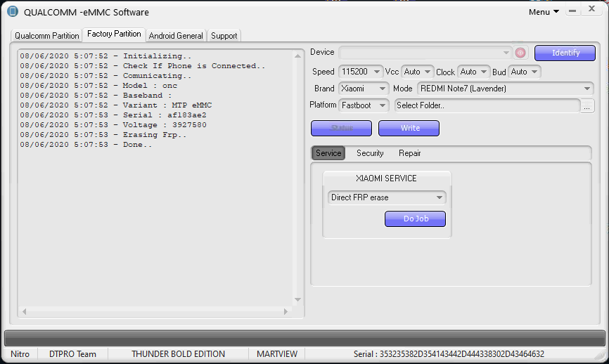Select the Factory Partition tab
The image size is (609, 364).
point(114,34)
